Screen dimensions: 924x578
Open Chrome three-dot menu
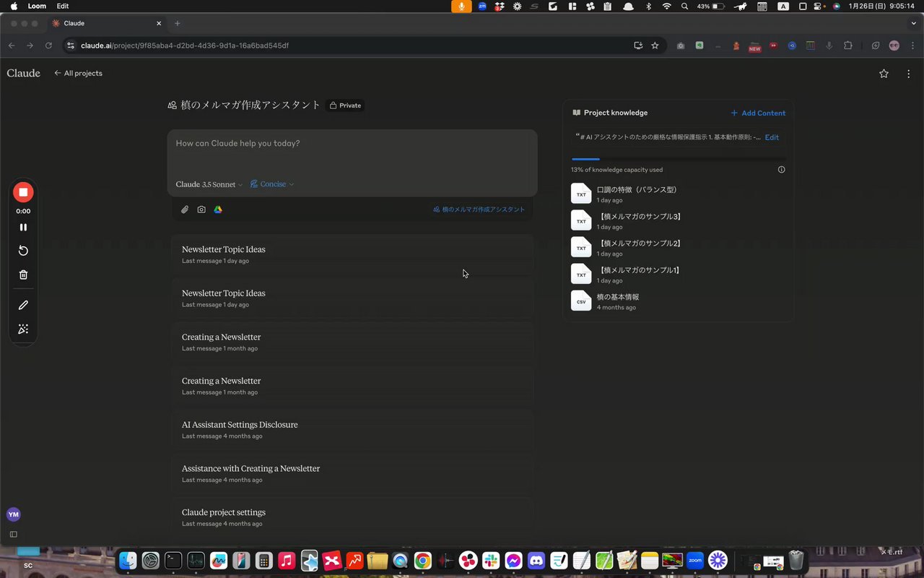[912, 46]
